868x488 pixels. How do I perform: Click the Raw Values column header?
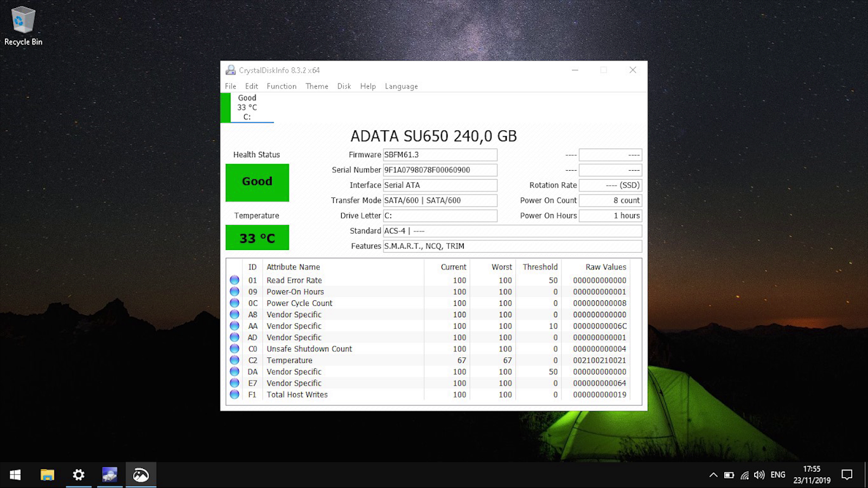click(x=606, y=267)
